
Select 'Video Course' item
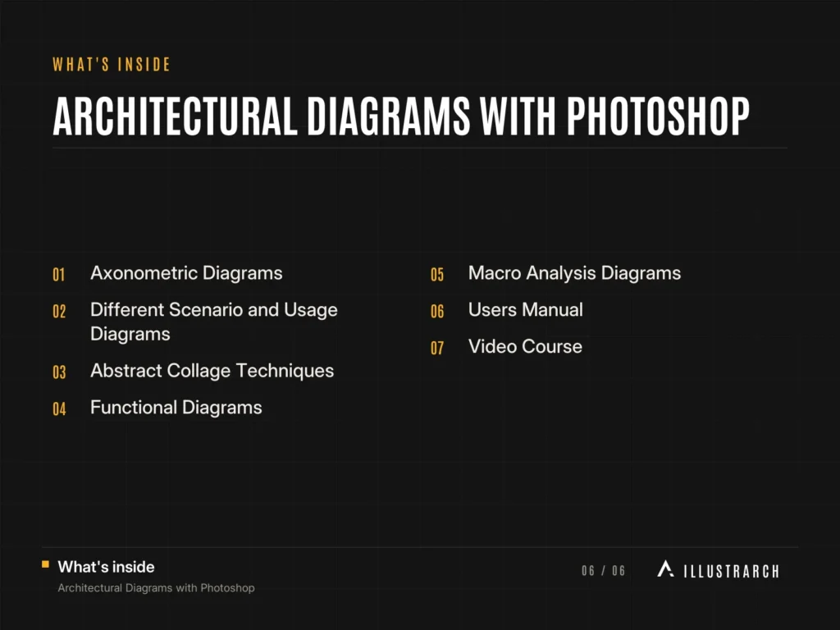pyautogui.click(x=526, y=347)
